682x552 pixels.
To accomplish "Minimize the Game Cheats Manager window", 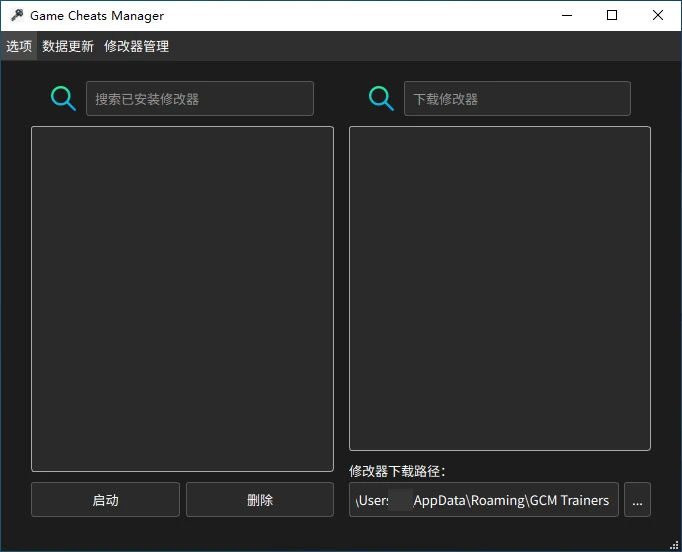I will pos(567,16).
